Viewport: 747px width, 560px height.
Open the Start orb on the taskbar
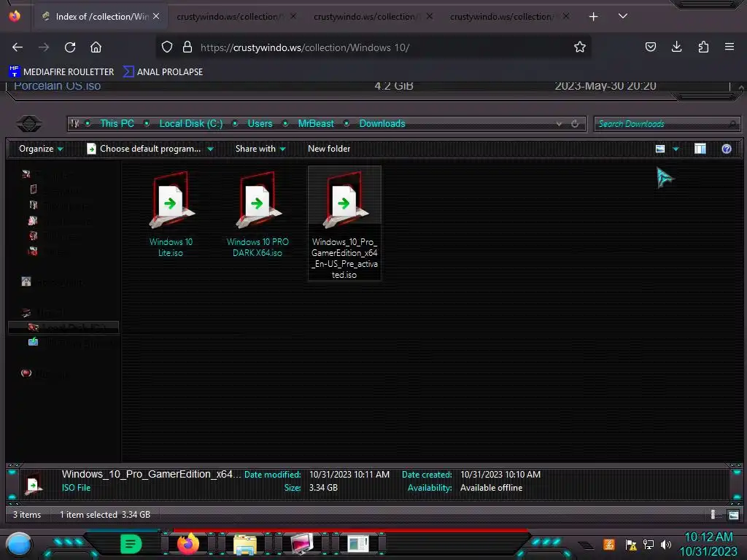(19, 545)
